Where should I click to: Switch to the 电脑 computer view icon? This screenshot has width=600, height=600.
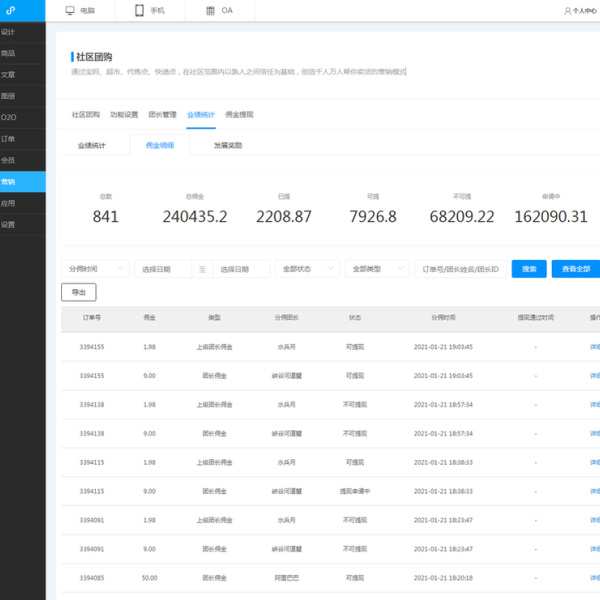tap(70, 11)
